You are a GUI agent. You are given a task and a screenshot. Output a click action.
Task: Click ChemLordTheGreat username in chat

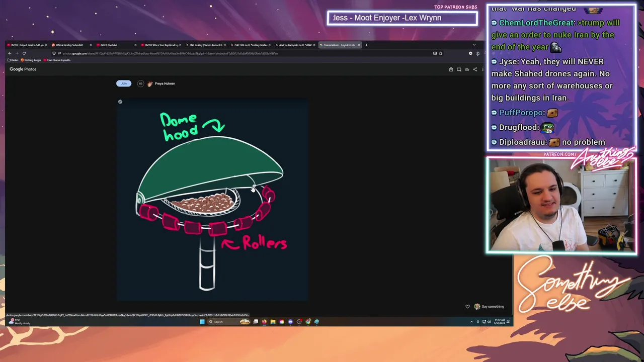pos(536,23)
